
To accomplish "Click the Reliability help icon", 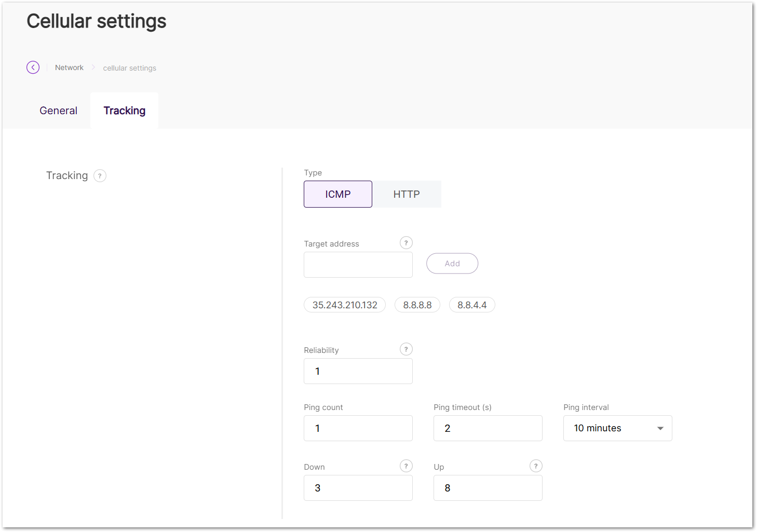I will 405,349.
